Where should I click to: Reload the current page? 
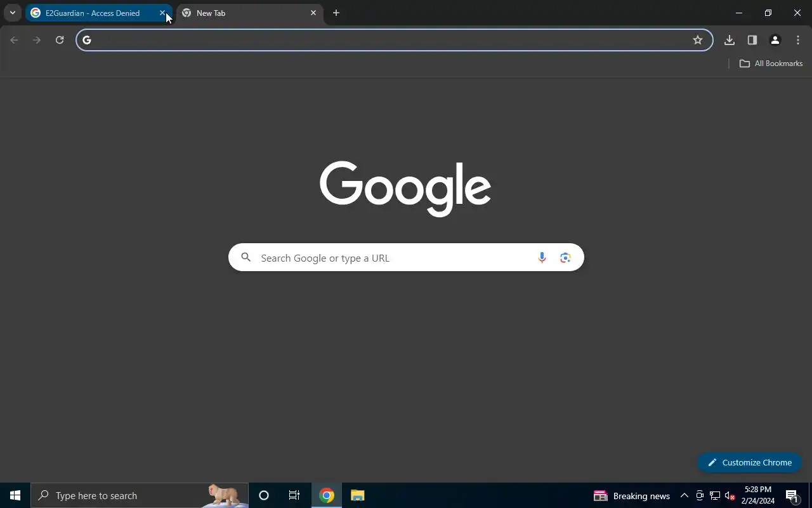[60, 40]
